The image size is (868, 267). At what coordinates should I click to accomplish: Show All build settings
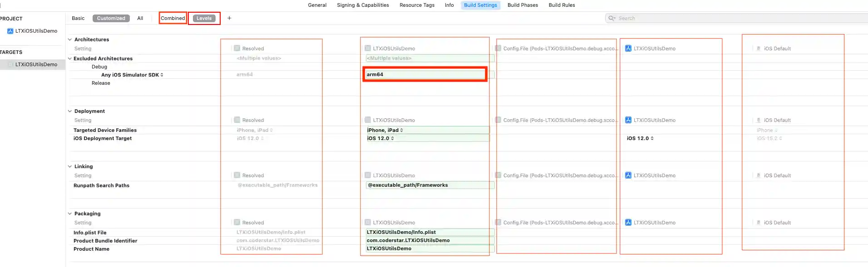click(x=140, y=18)
